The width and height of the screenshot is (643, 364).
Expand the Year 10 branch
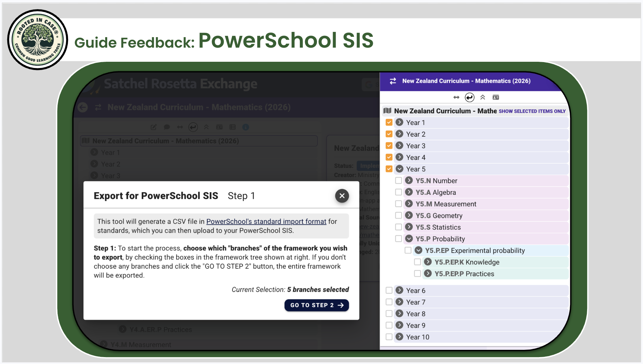pyautogui.click(x=399, y=337)
